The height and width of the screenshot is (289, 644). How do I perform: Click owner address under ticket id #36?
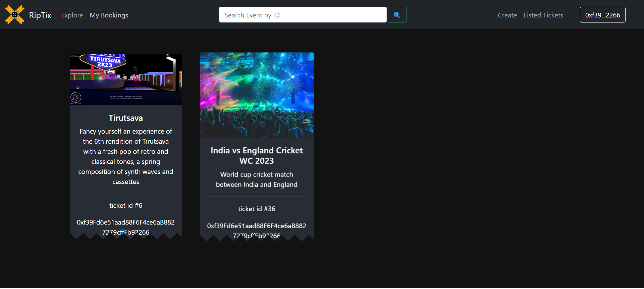pos(257,231)
